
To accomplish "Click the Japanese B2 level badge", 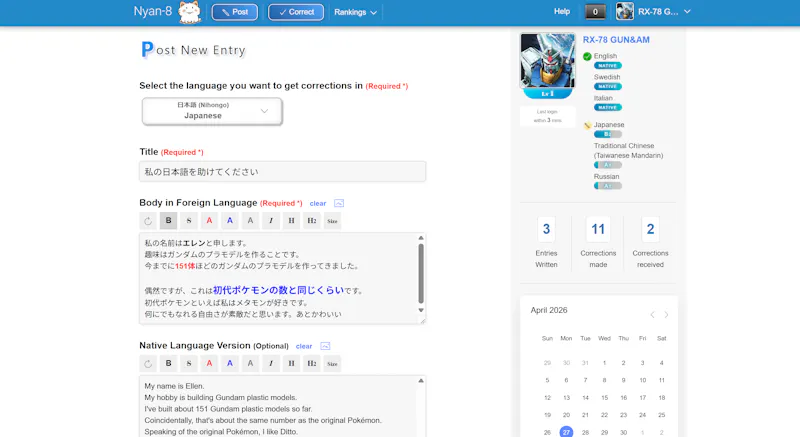I will coord(607,134).
